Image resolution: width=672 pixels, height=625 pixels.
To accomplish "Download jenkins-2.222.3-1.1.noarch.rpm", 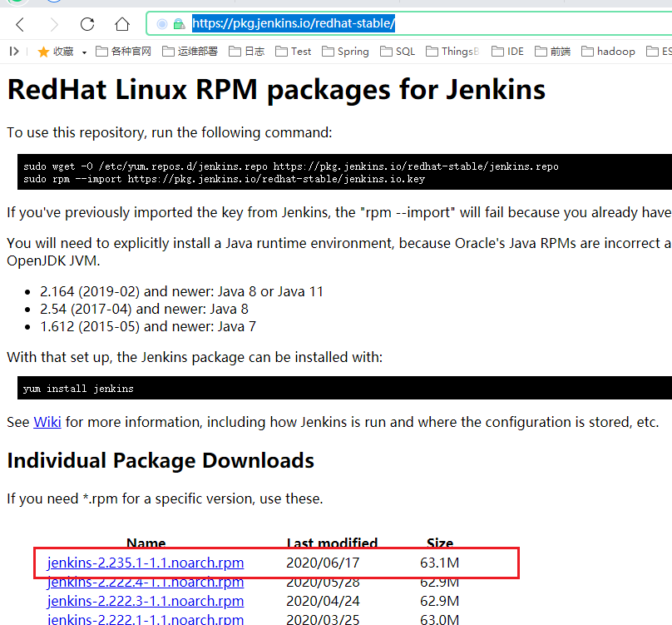I will click(x=146, y=601).
